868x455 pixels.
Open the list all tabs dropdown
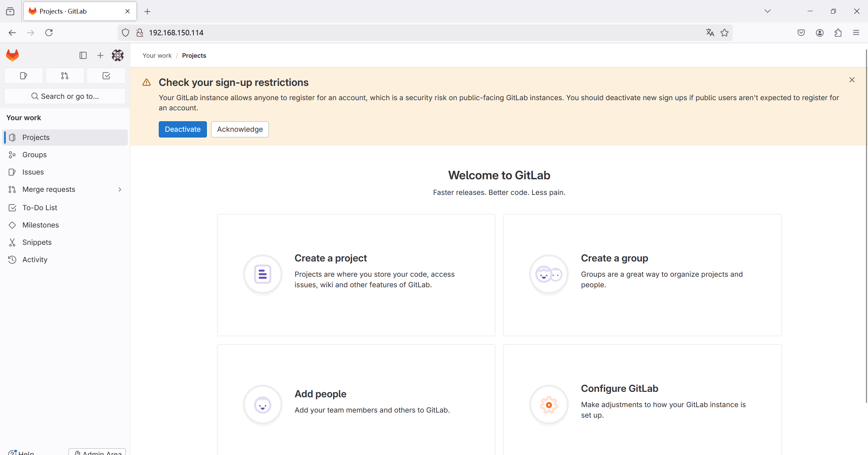click(768, 11)
